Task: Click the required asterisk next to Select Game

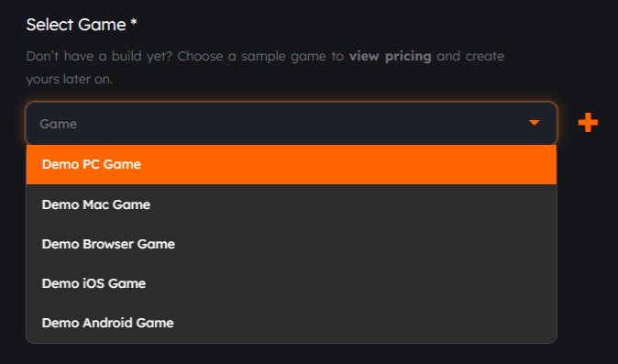Action: pos(134,22)
